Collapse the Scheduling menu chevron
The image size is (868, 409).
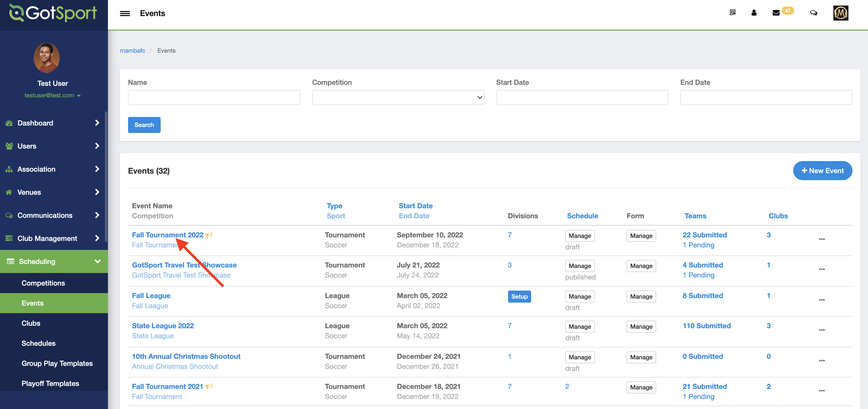[98, 261]
